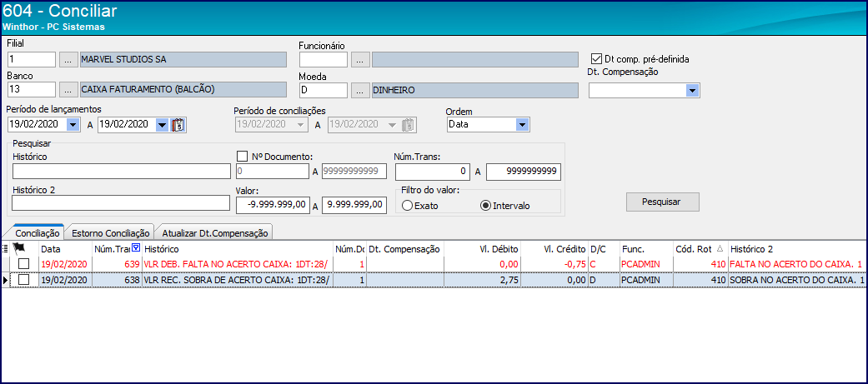Click FALTA NO ACERTO DO CAIXA cell
Image resolution: width=868 pixels, height=384 pixels.
click(x=798, y=265)
